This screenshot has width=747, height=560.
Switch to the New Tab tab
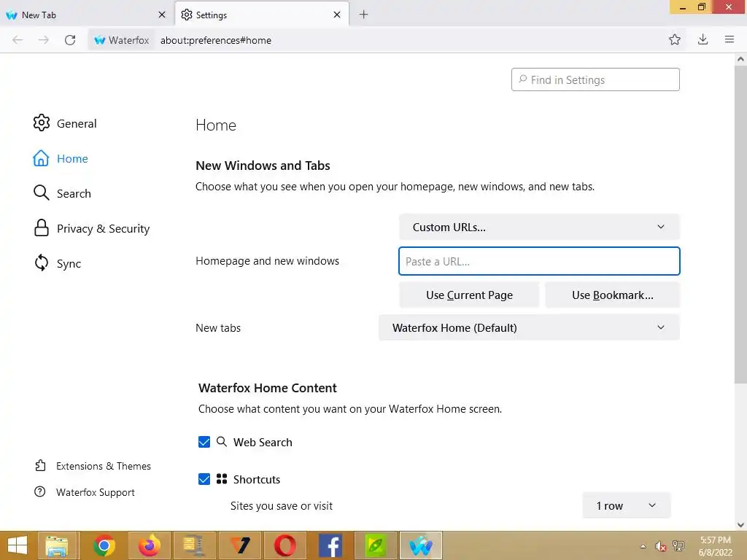86,15
